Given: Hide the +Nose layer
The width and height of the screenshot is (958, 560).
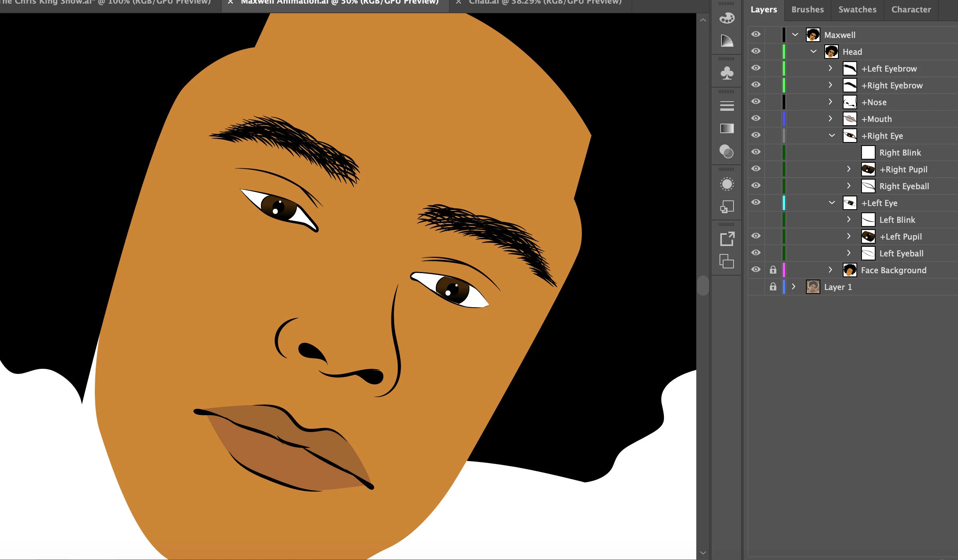Looking at the screenshot, I should [756, 102].
